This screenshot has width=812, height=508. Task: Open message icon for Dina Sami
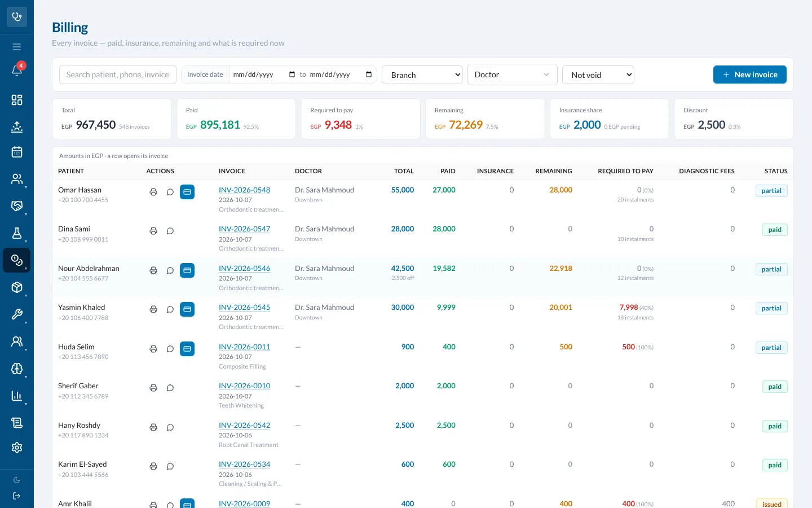pyautogui.click(x=170, y=231)
